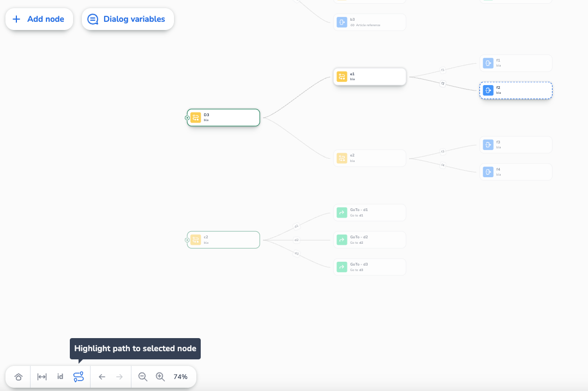Click the 74% zoom level
Image resolution: width=588 pixels, height=391 pixels.
[181, 377]
